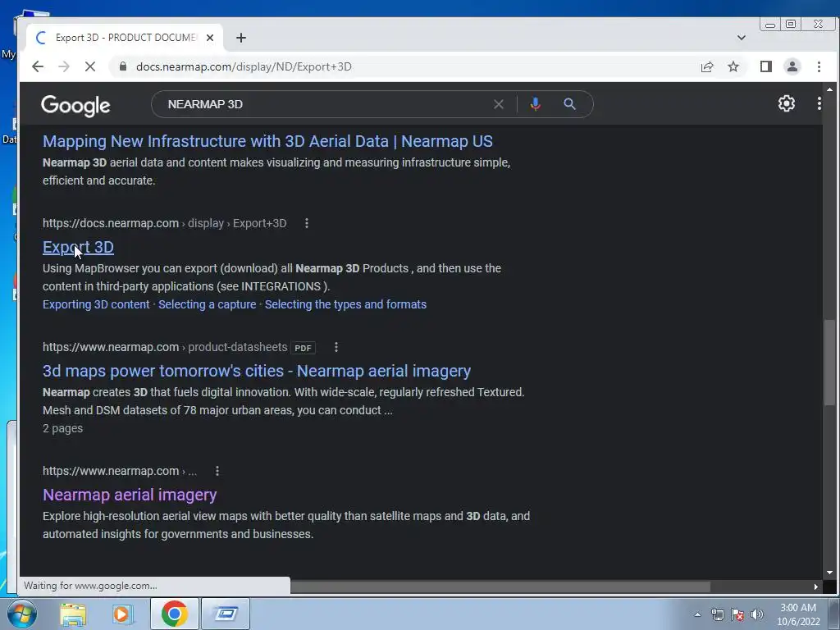Image resolution: width=840 pixels, height=630 pixels.
Task: Open Selecting a capture sublink
Action: [208, 304]
